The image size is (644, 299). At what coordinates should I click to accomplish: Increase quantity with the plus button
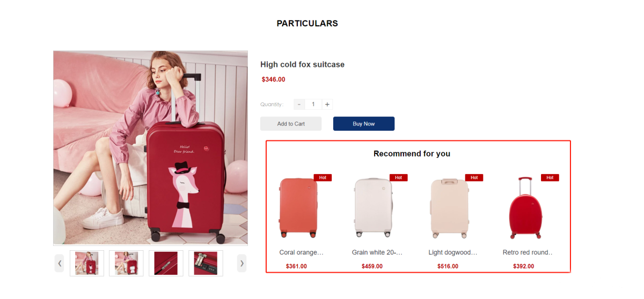click(327, 104)
